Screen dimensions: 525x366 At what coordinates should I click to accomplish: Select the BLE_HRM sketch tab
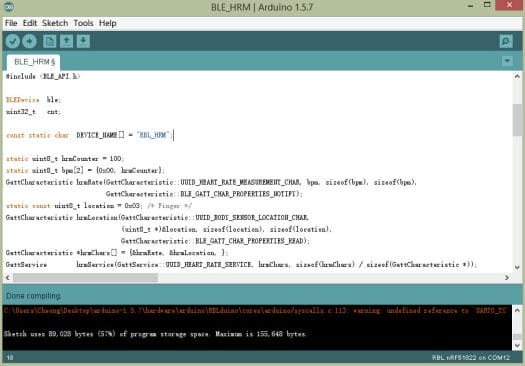[34, 62]
